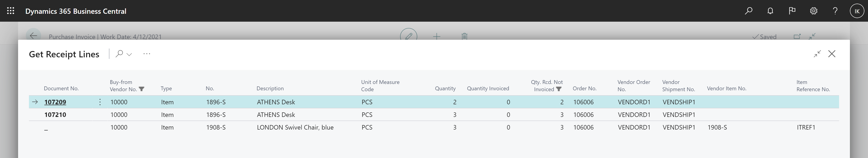The image size is (868, 158).
Task: Open more options ellipsis menu
Action: [146, 54]
